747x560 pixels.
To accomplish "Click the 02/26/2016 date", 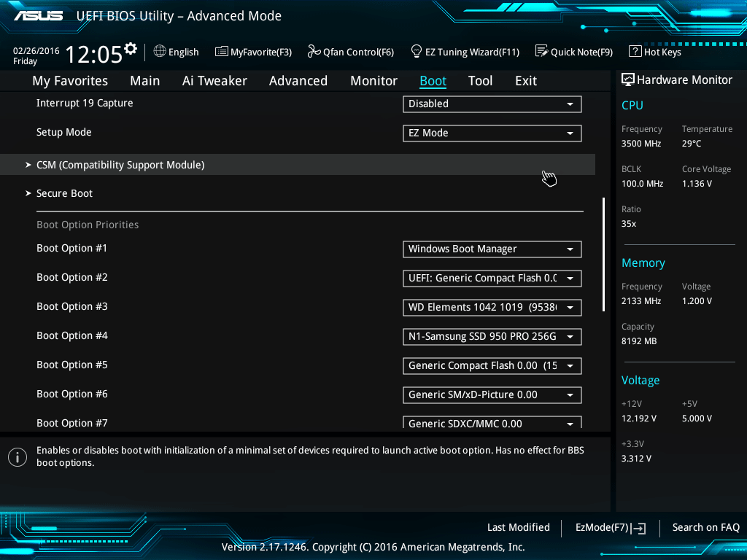I will coord(36,51).
